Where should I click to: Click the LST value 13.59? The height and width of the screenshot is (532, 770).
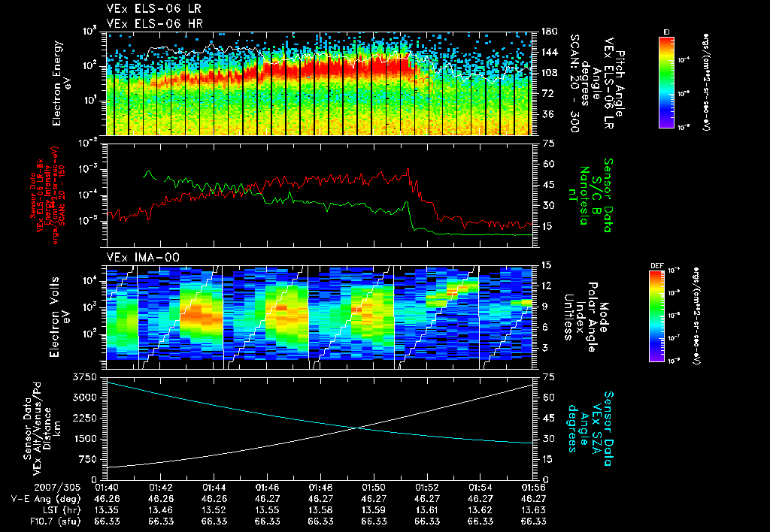pos(374,510)
